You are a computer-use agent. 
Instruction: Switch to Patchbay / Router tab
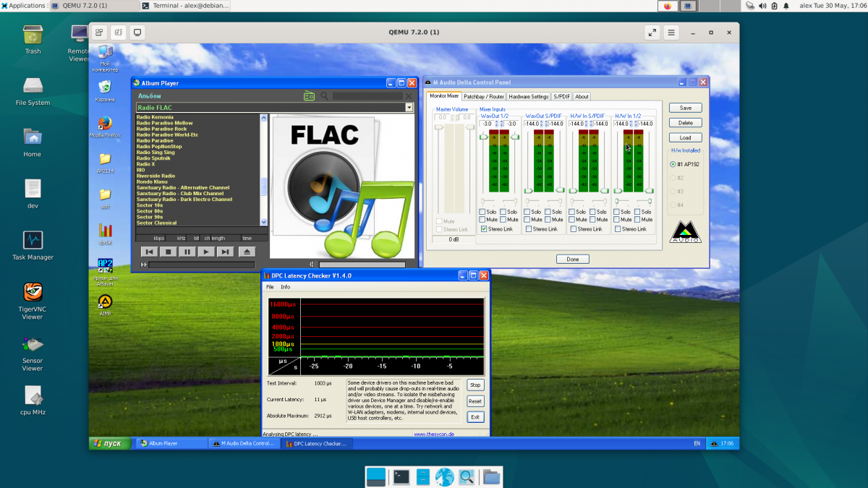(x=484, y=96)
